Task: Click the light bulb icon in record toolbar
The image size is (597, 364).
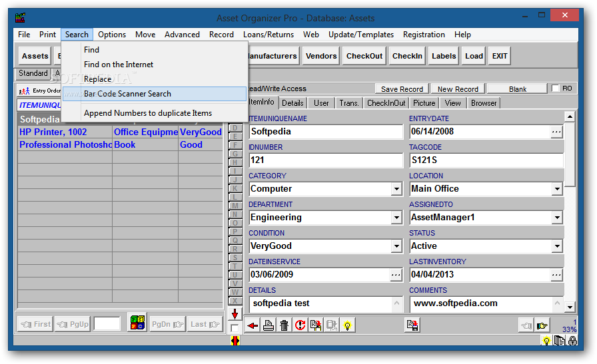Action: 347,325
